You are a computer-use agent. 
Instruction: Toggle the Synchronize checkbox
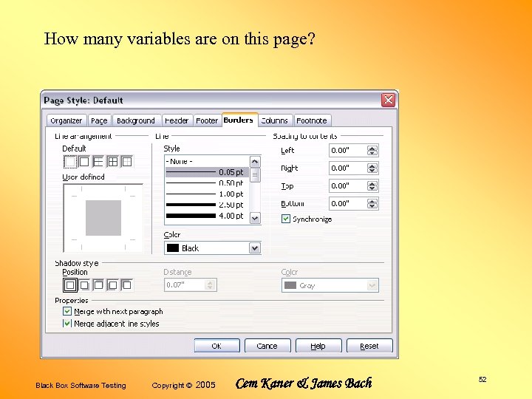pyautogui.click(x=286, y=219)
